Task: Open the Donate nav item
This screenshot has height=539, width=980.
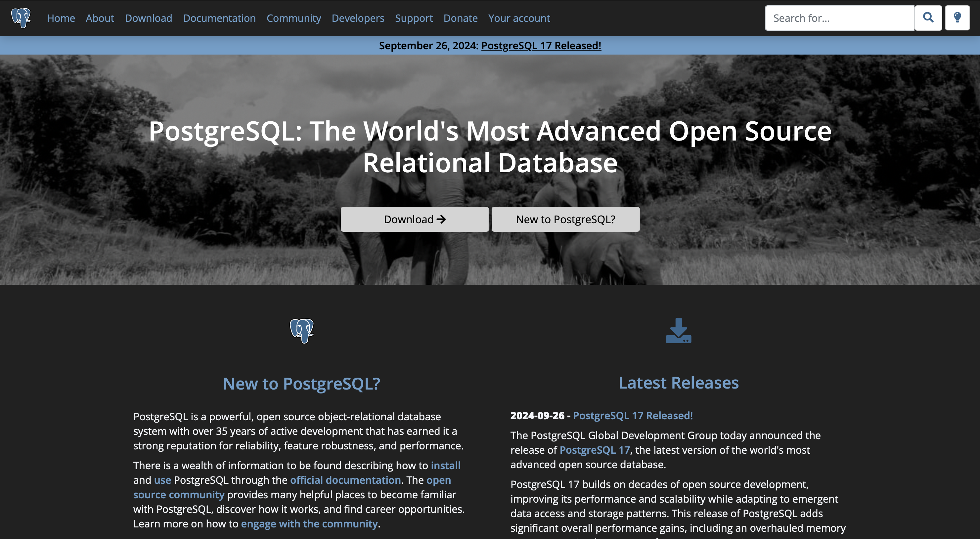Action: [460, 18]
